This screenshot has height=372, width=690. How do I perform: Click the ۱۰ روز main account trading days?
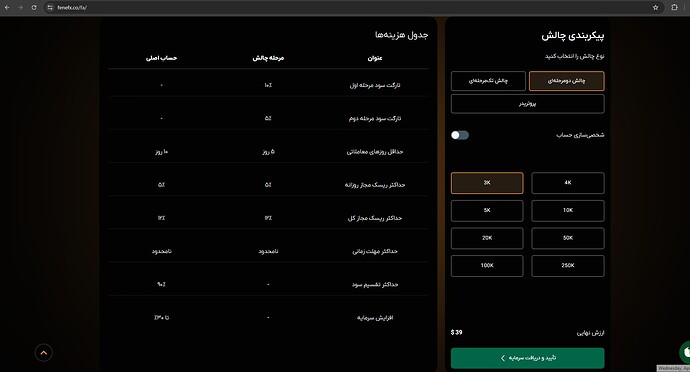click(x=161, y=152)
